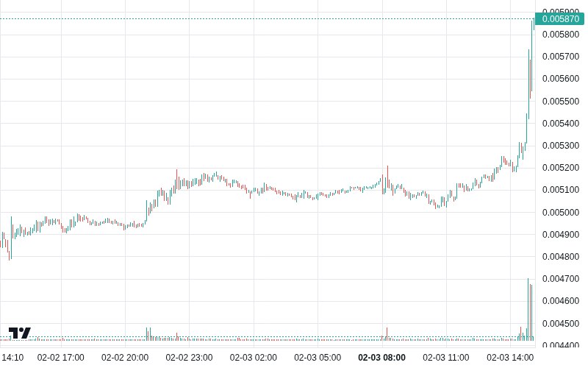Select the bold 02-03 08:00 time label
Viewport: 588px width, 368px height.
(381, 358)
